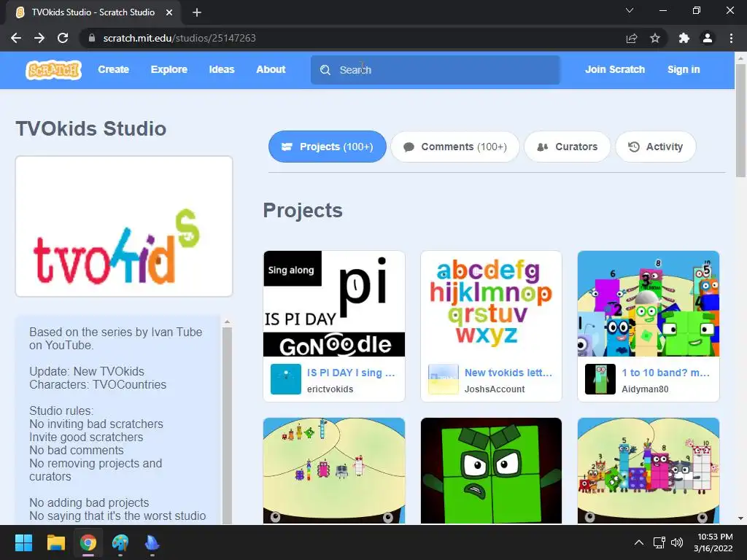
Task: Open File Explorer from taskbar
Action: (55, 542)
